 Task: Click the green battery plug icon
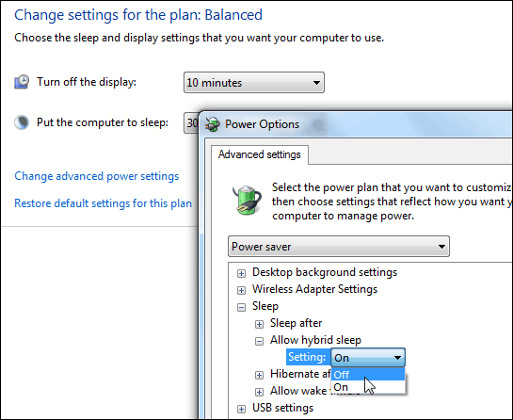(247, 200)
